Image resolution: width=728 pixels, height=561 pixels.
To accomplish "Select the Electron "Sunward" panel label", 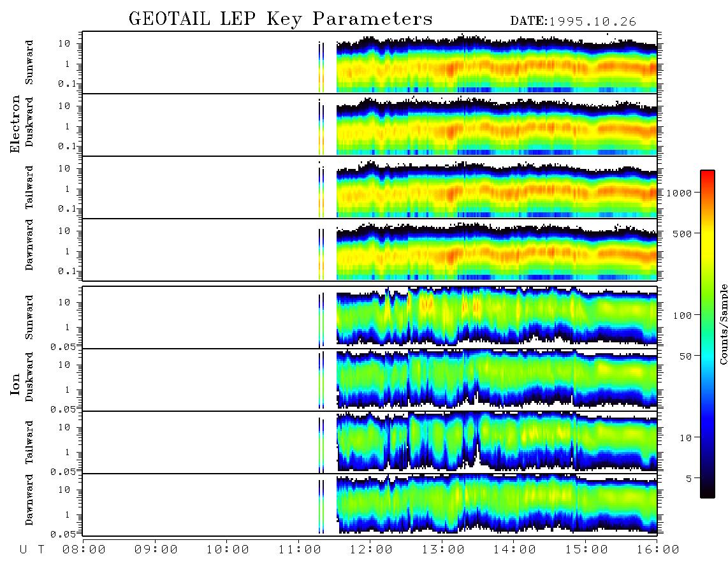I will click(29, 62).
